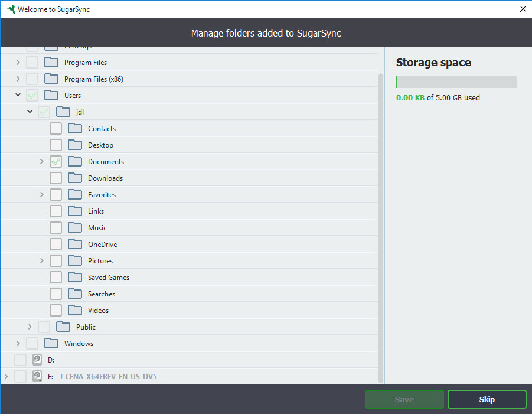Expand the Program Files (x86) folder

point(18,79)
